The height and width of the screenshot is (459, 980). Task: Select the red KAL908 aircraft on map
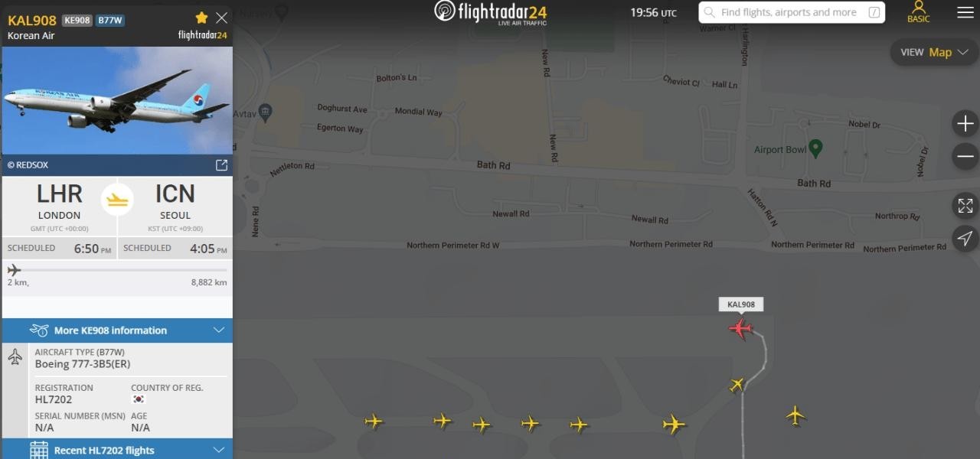[740, 329]
